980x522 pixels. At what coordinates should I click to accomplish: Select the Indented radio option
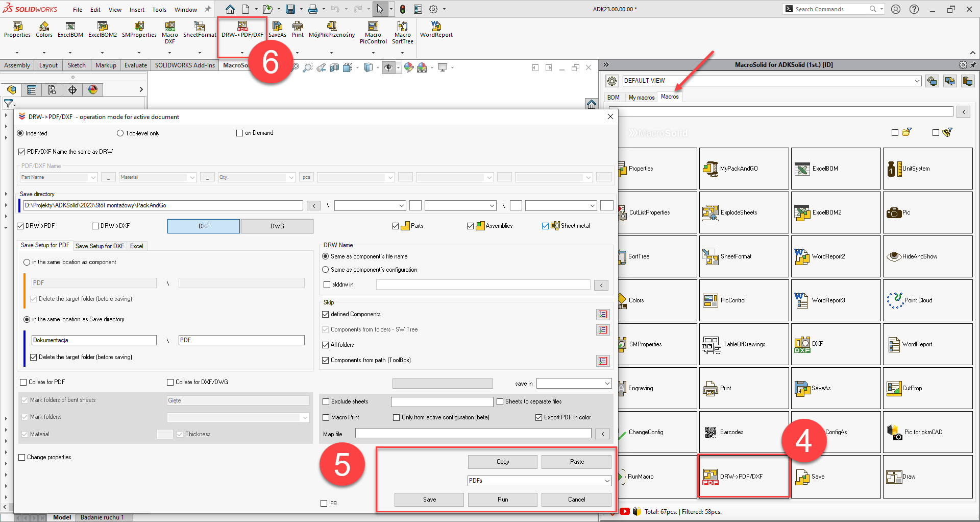click(20, 133)
